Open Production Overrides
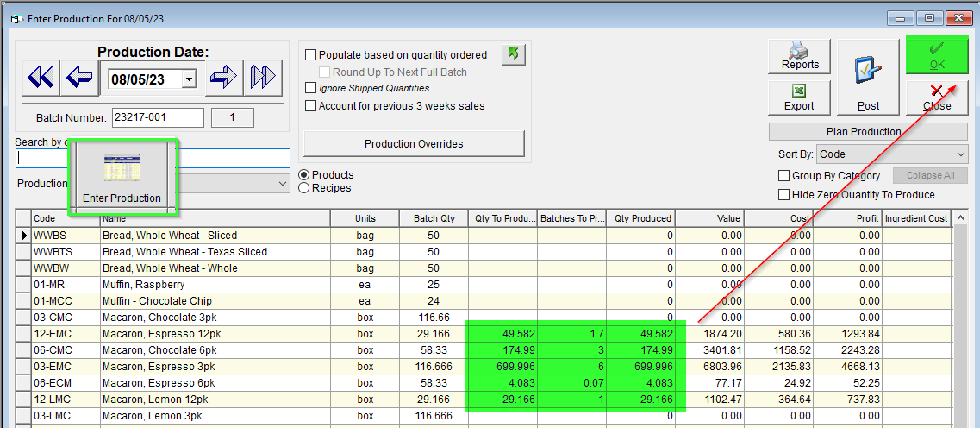This screenshot has height=428, width=980. tap(414, 144)
